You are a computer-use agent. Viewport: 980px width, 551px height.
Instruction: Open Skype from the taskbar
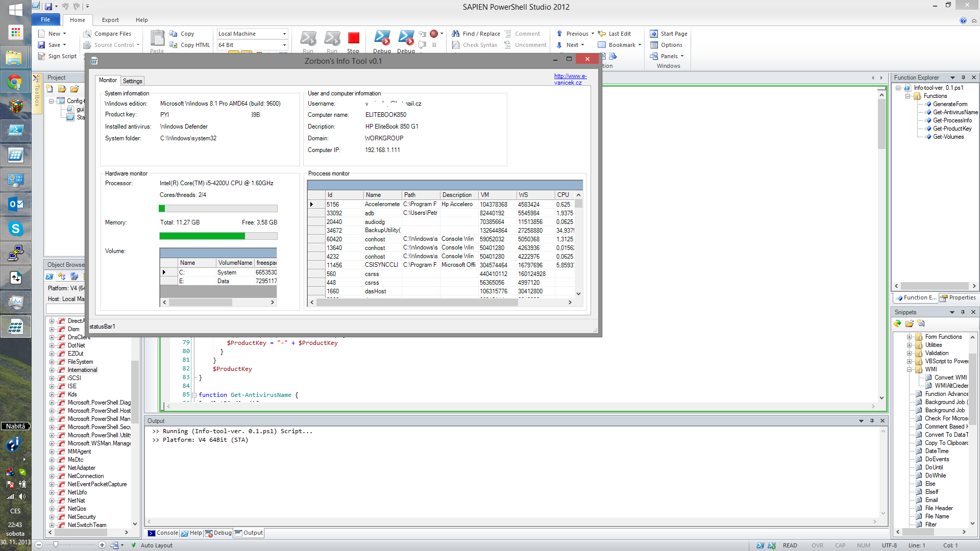pos(15,229)
